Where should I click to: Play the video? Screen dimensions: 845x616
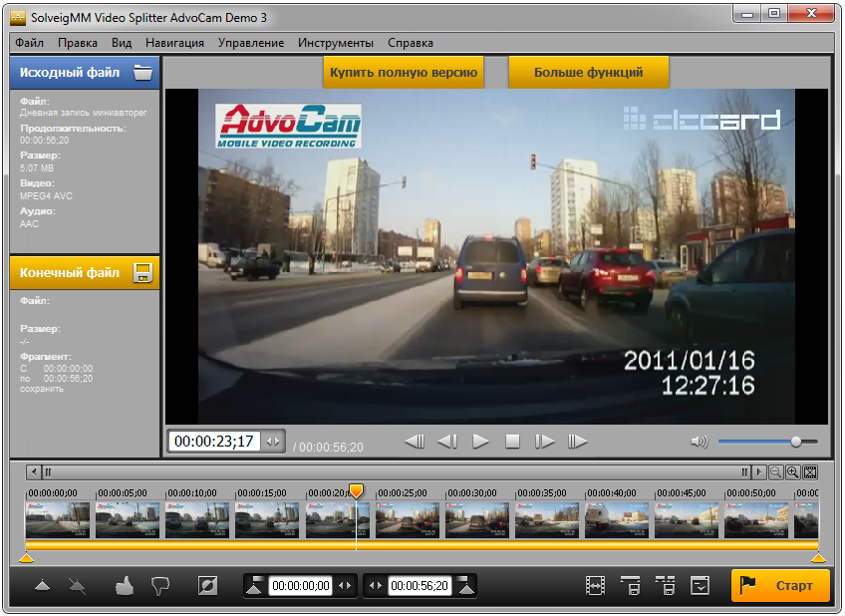pyautogui.click(x=480, y=442)
